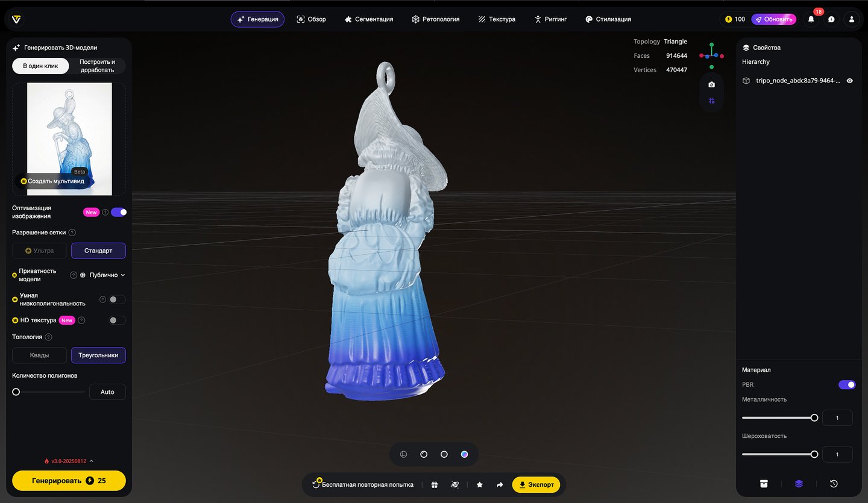Switch to the Текстура tab
The image size is (868, 503).
point(497,19)
